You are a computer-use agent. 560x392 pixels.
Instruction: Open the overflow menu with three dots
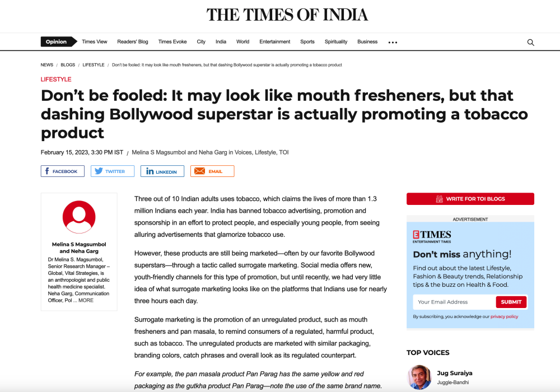[x=393, y=41]
